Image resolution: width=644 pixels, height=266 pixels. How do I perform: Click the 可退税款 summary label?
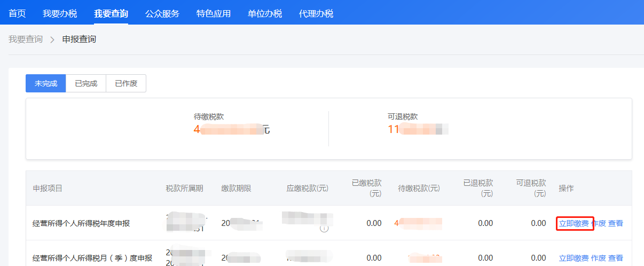click(x=403, y=116)
